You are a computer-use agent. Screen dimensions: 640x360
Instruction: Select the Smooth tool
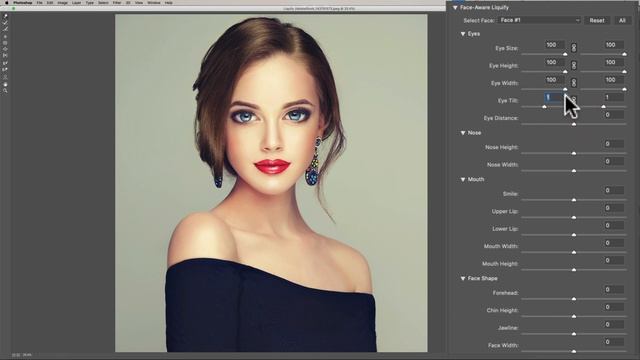[5, 29]
